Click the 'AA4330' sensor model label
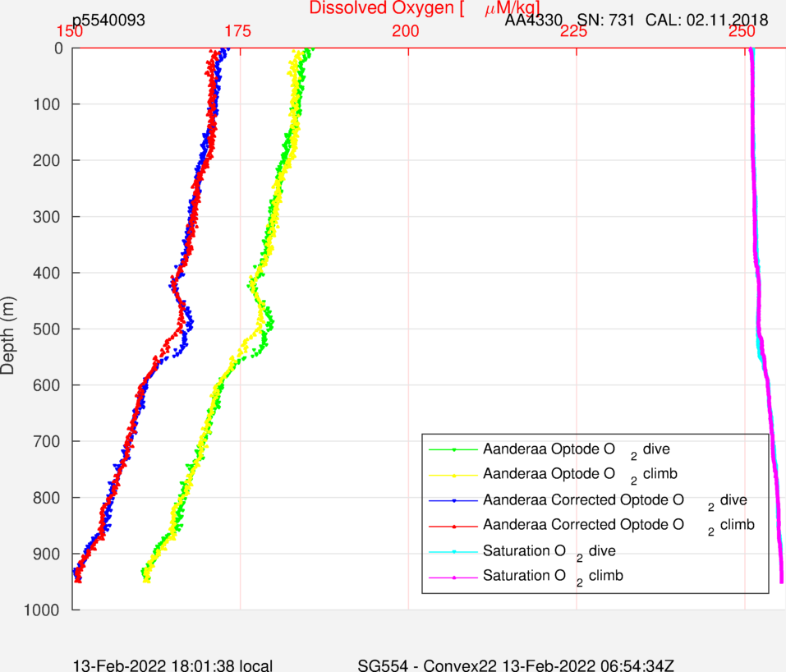This screenshot has width=786, height=672. (533, 20)
